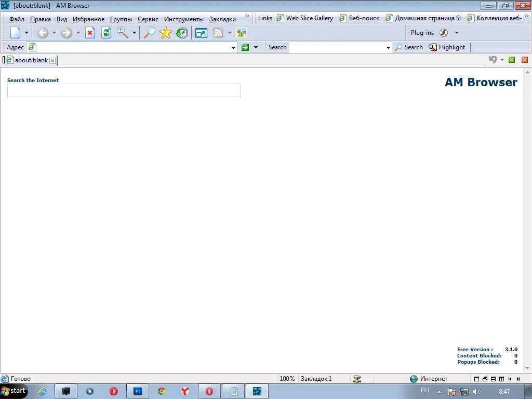Viewport: 532px width, 399px height.
Task: Go forward using the Forward arrow
Action: tap(66, 33)
